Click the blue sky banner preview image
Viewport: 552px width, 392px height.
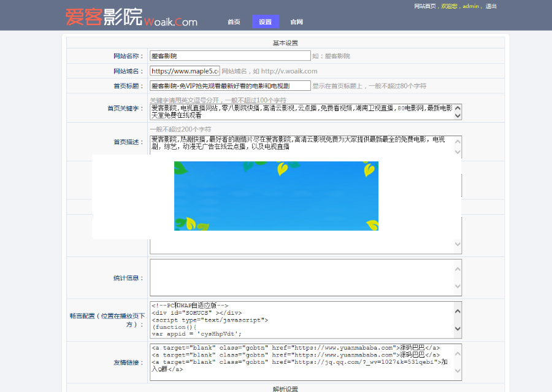pos(277,195)
